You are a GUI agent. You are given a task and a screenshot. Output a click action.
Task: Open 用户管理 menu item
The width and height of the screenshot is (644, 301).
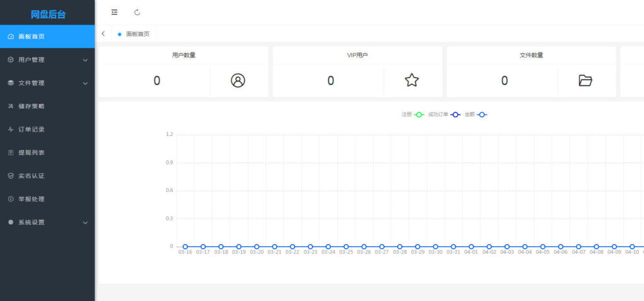point(47,60)
